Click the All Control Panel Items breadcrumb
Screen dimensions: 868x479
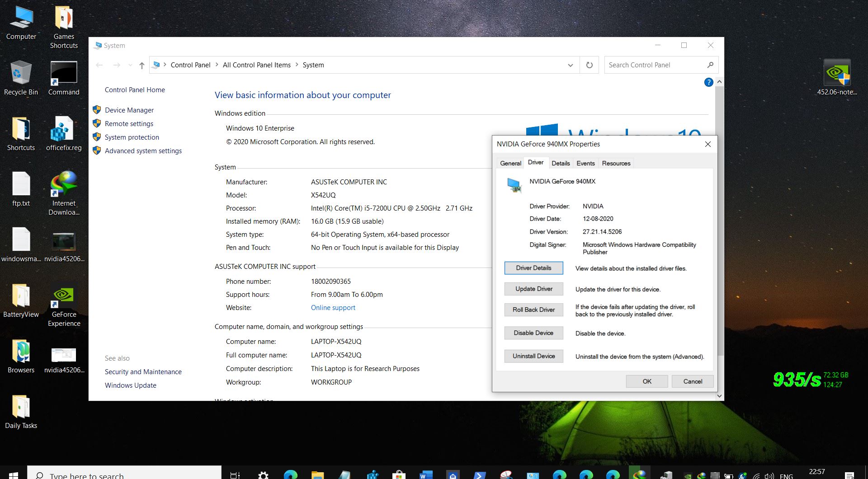257,65
